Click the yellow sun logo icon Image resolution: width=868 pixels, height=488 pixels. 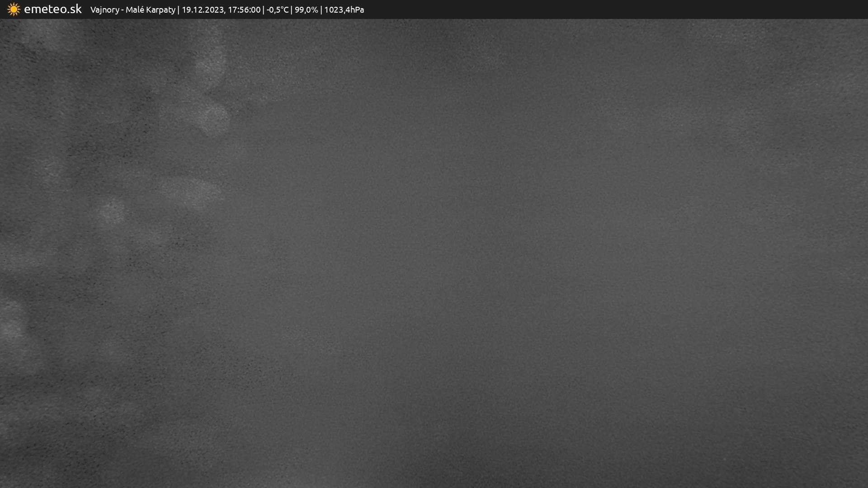[14, 9]
